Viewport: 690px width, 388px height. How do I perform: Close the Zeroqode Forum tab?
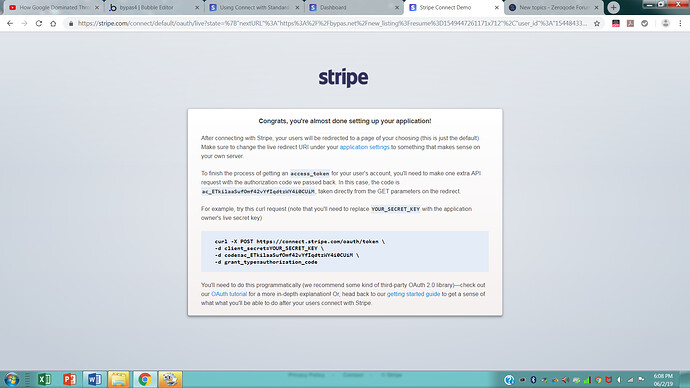point(597,7)
